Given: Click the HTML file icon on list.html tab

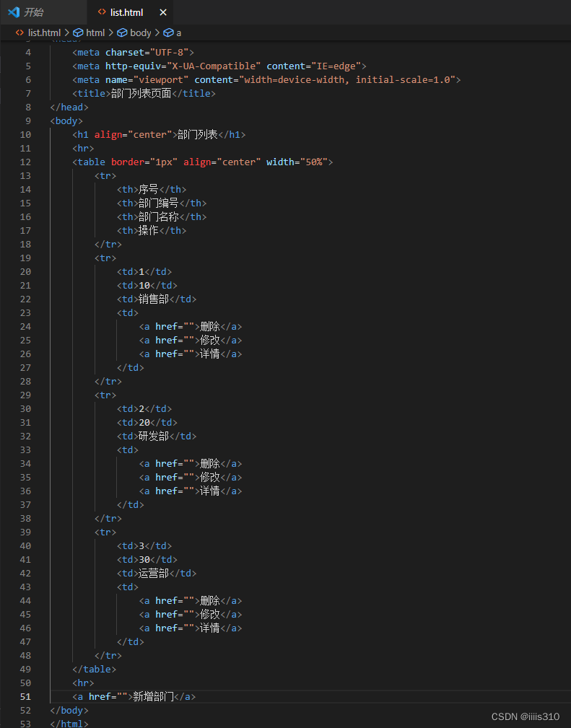Looking at the screenshot, I should pyautogui.click(x=102, y=12).
